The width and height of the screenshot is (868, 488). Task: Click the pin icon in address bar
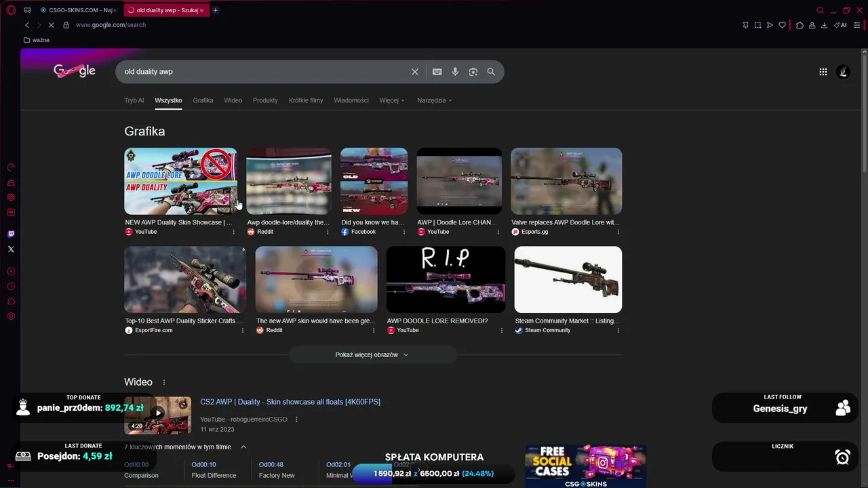coord(745,25)
